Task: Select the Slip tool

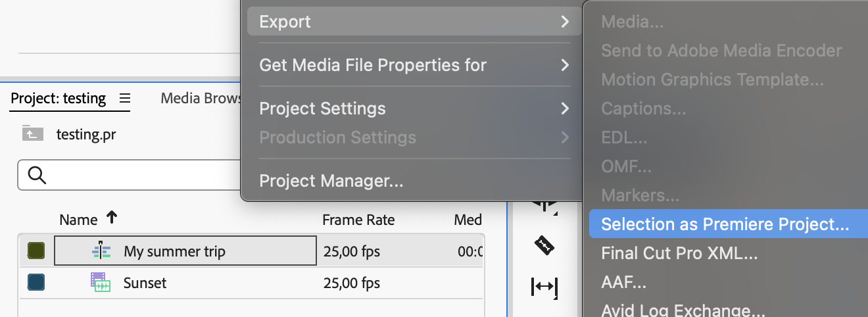Action: coord(544,287)
